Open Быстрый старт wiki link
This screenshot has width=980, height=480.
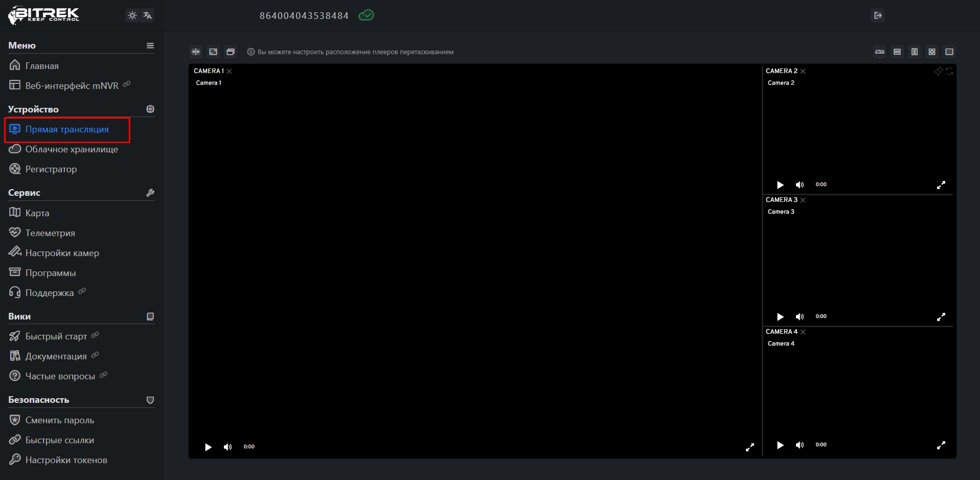pyautogui.click(x=54, y=336)
